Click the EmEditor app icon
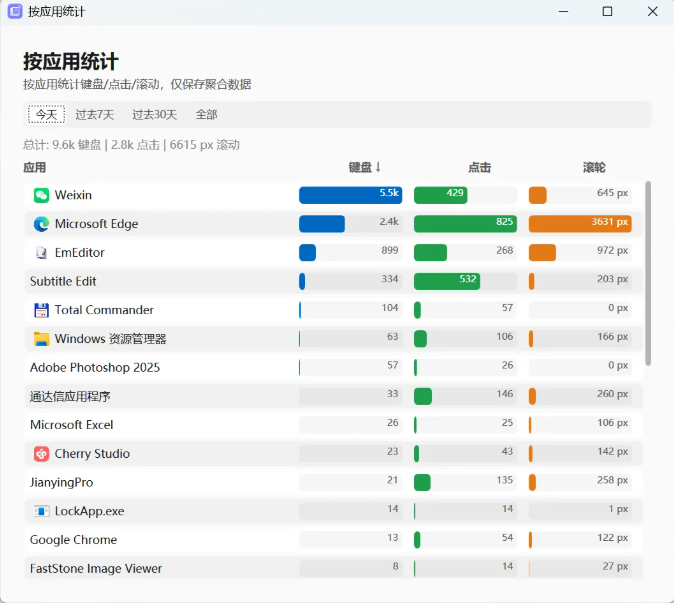Screen dimensions: 674x603 point(41,253)
